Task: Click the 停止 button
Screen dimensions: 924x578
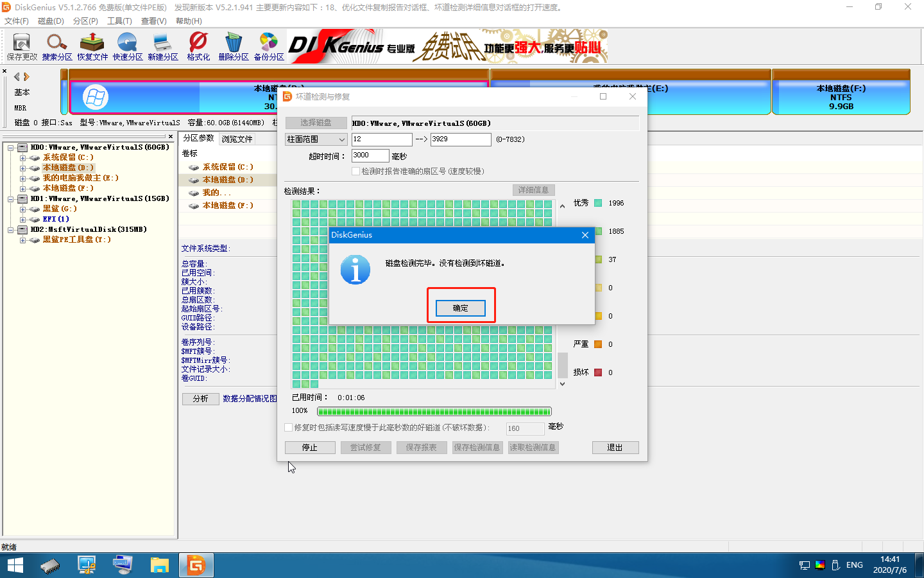Action: point(310,448)
